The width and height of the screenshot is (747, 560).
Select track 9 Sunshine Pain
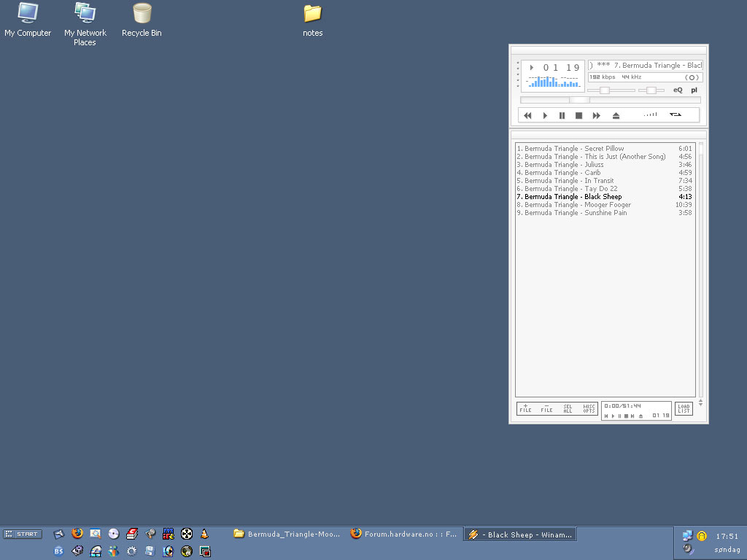pos(605,213)
